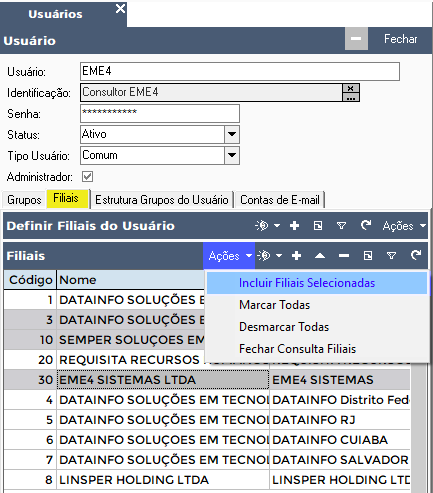Screen dimensions: 433x493
Task: Click the Filiais grid vertical scrollbar
Action: tap(419, 428)
